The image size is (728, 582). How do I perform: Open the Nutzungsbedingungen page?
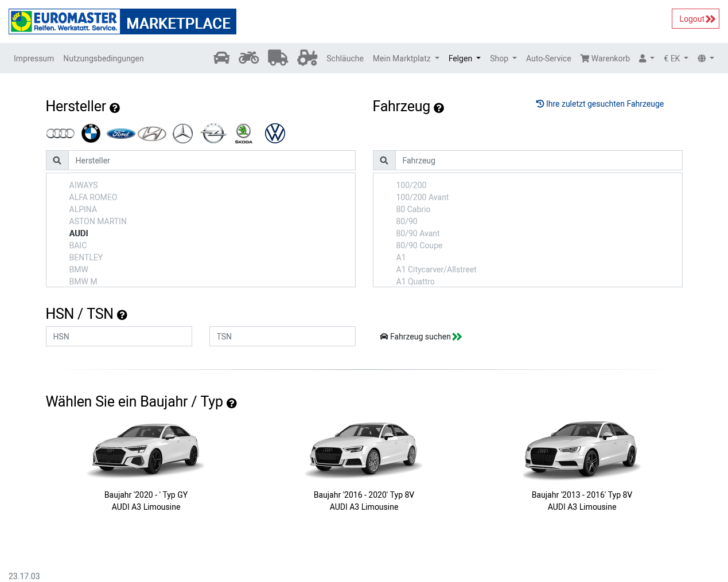pyautogui.click(x=103, y=58)
